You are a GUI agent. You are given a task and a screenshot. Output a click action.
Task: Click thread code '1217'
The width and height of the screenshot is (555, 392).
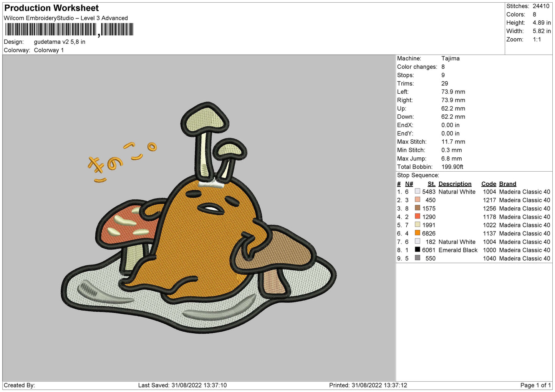click(490, 200)
